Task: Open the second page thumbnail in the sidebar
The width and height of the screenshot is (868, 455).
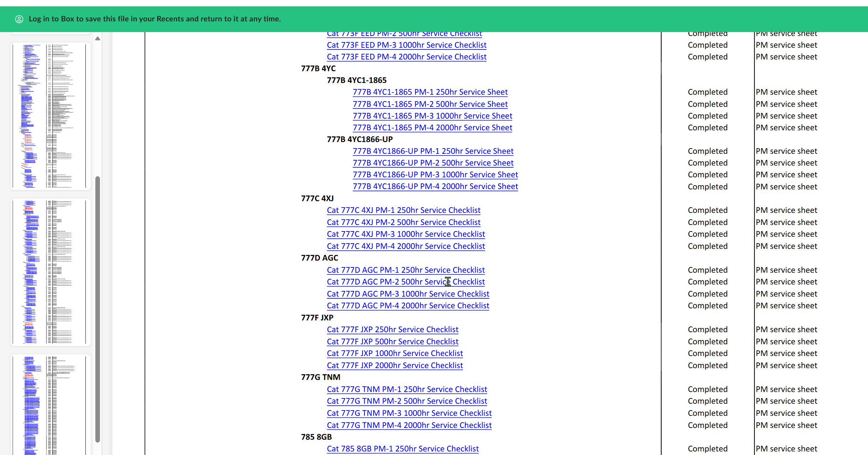Action: (x=51, y=272)
